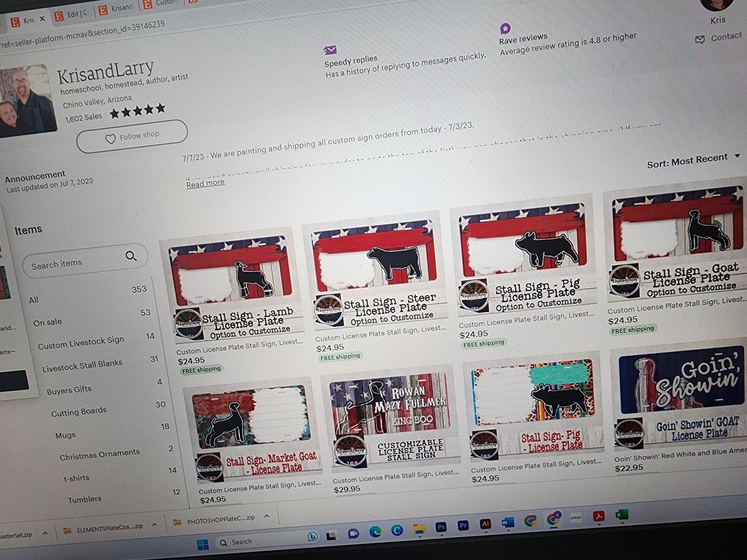
Task: Open the PHOTOSHOPPlateC zip download
Action: tap(215, 520)
